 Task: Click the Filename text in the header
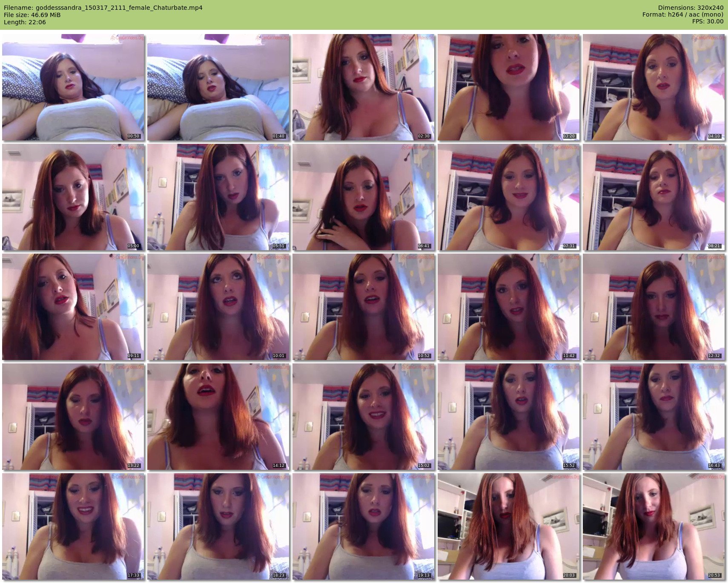pos(103,8)
